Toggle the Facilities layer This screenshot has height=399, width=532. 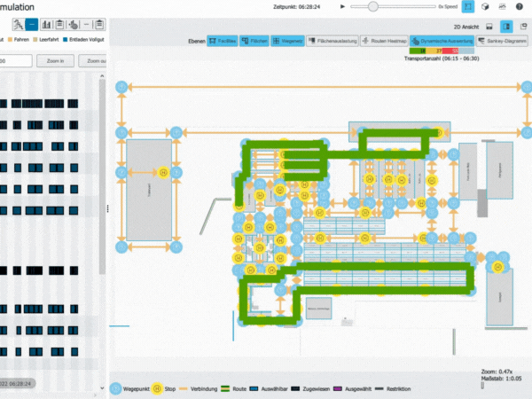coord(223,42)
